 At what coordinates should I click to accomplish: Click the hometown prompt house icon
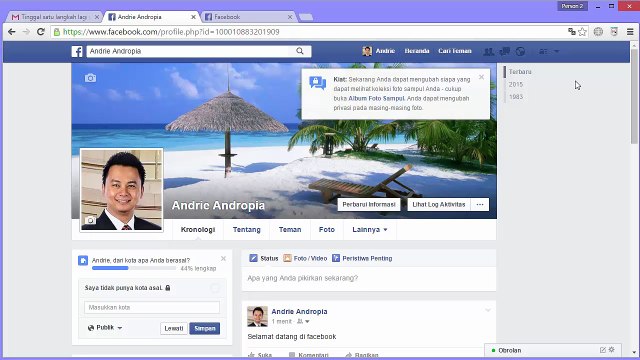(x=83, y=260)
